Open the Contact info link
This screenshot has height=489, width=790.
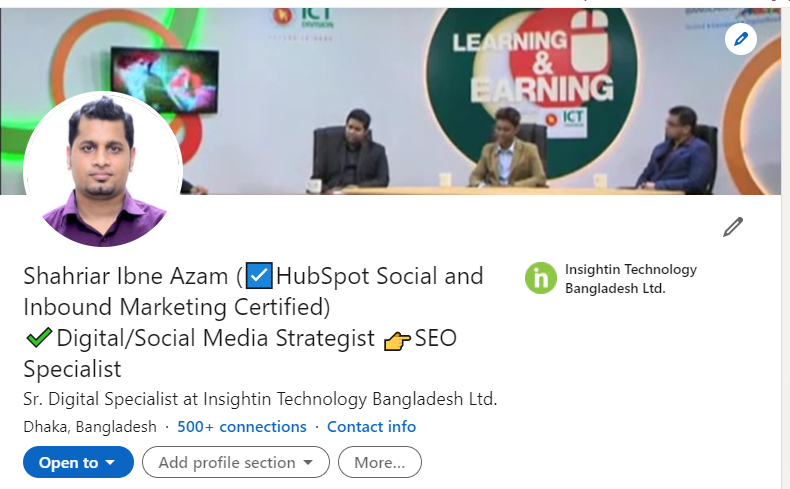[x=371, y=427]
